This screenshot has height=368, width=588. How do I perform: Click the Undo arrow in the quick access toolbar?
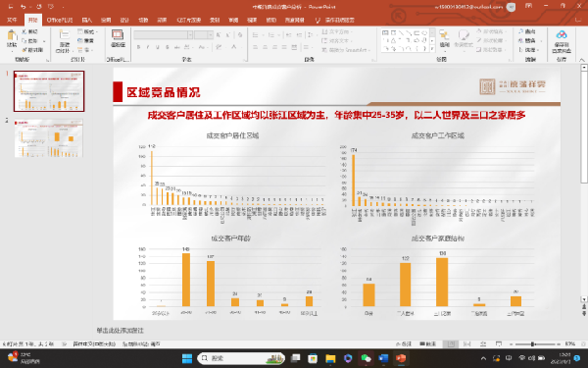point(24,7)
